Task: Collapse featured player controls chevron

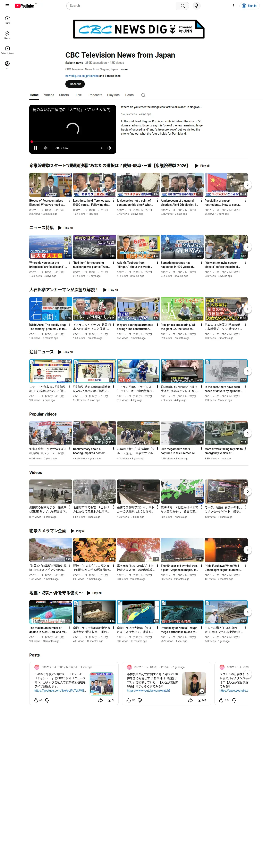Action: (102, 148)
